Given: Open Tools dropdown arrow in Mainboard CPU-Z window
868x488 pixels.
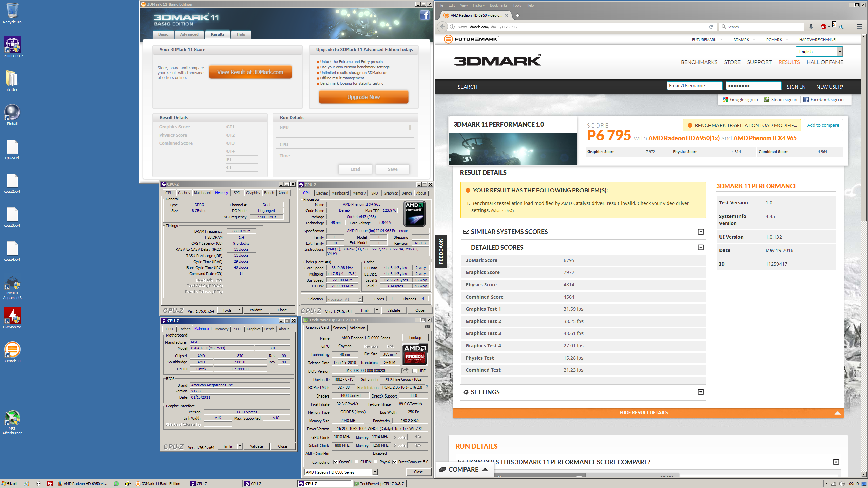Looking at the screenshot, I should 240,446.
